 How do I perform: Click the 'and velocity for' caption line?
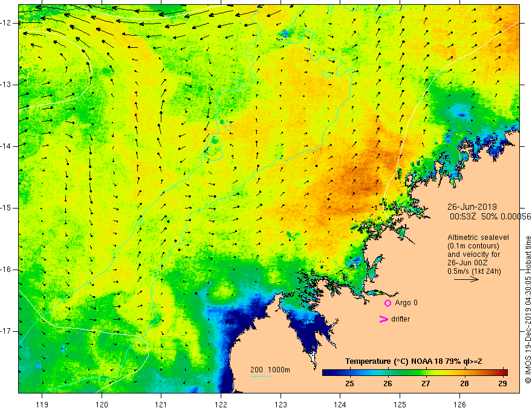(473, 254)
